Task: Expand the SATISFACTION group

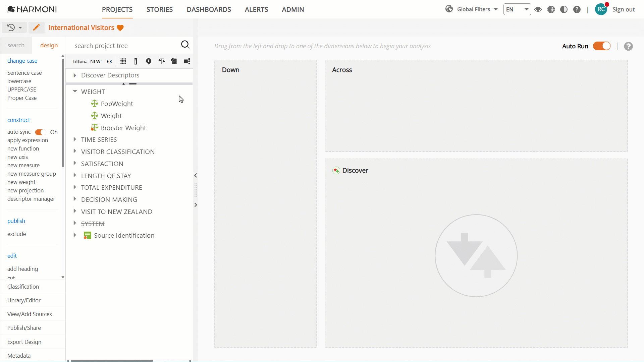Action: pyautogui.click(x=75, y=163)
